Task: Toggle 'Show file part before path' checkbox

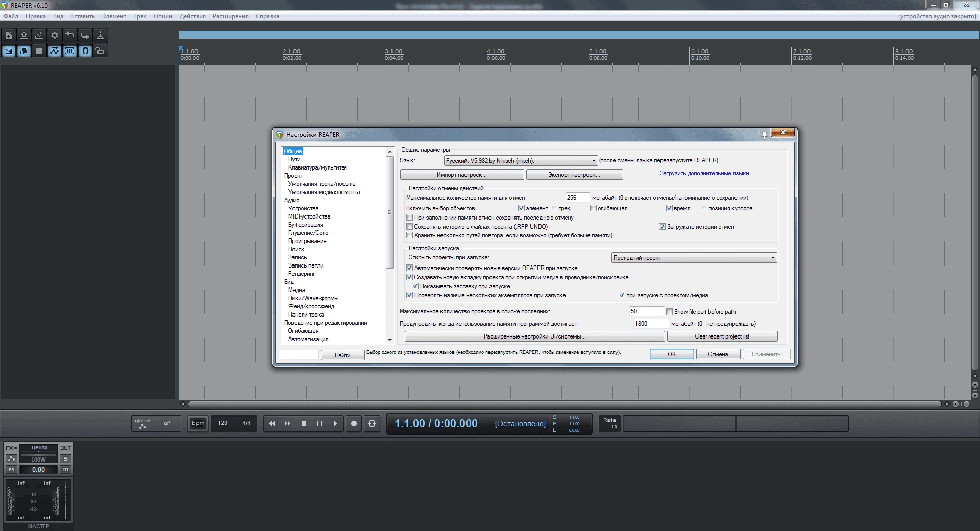Action: tap(669, 312)
